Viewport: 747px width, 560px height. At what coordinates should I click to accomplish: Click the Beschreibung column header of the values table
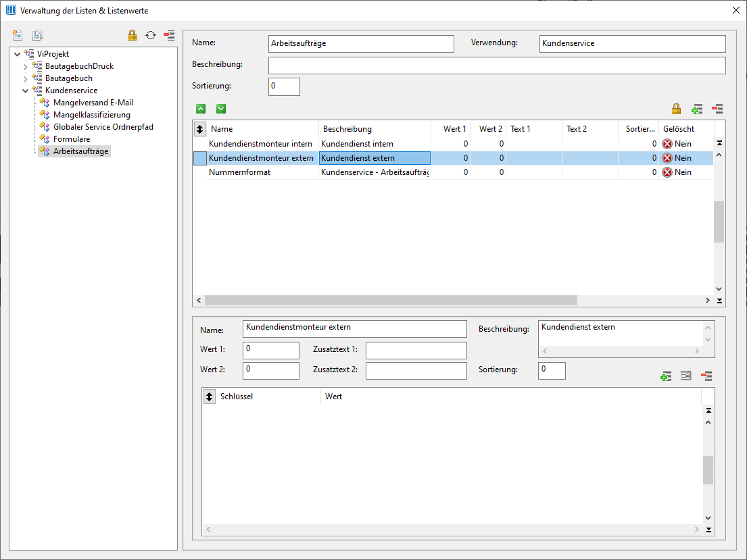coord(375,129)
